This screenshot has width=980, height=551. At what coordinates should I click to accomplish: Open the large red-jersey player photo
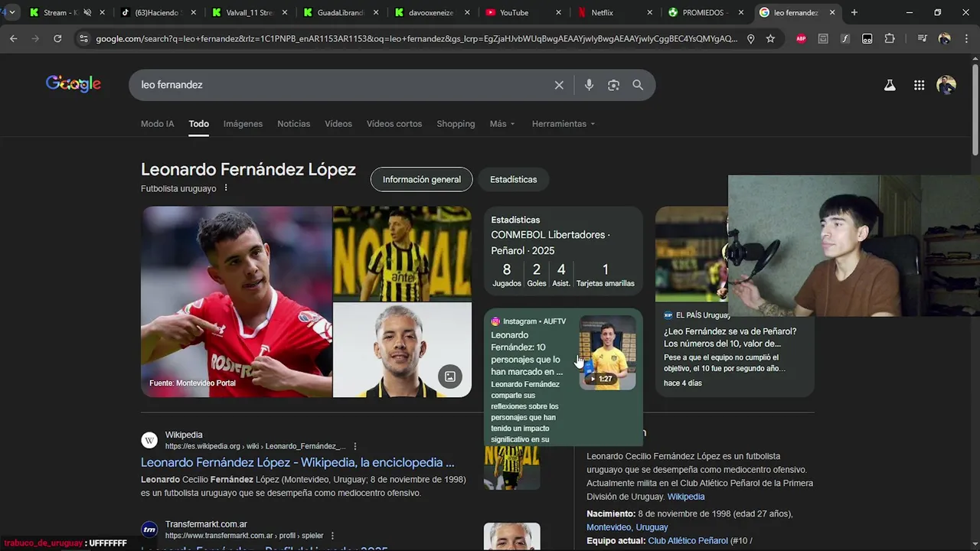pyautogui.click(x=237, y=302)
